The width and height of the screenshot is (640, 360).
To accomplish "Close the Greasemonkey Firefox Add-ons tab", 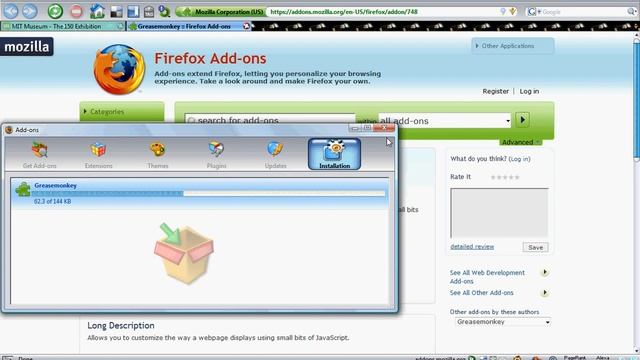I will pyautogui.click(x=247, y=26).
